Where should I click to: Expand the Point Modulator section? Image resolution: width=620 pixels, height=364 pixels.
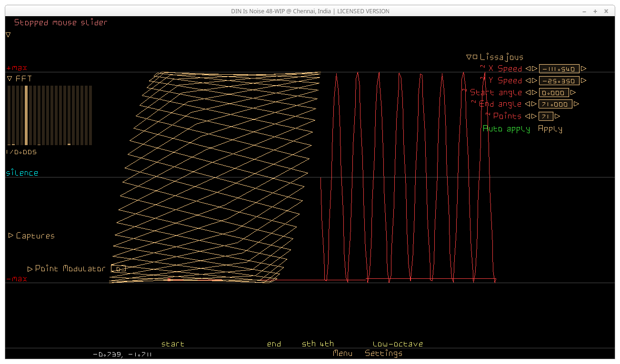(x=30, y=269)
